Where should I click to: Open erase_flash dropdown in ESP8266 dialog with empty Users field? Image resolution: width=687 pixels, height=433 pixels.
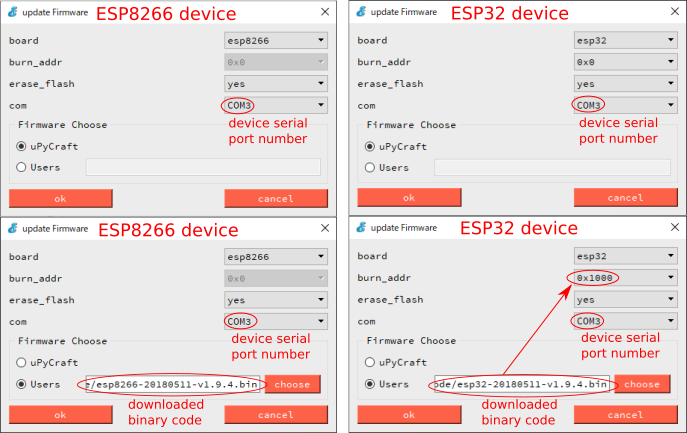(x=276, y=83)
